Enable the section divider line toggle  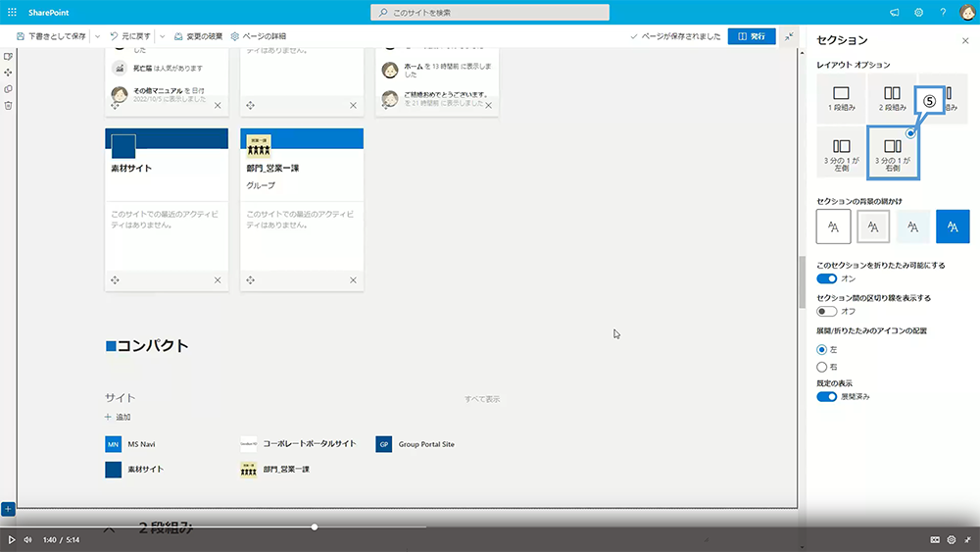826,311
